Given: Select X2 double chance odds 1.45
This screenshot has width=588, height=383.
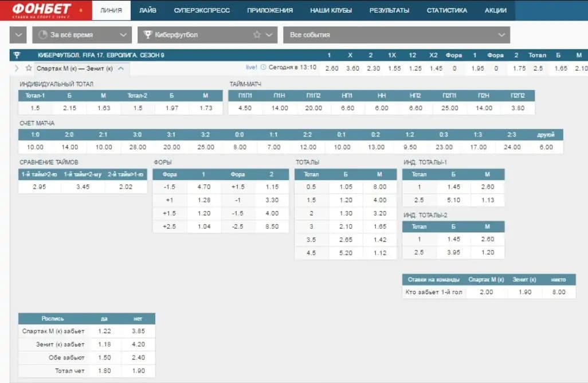Looking at the screenshot, I should pyautogui.click(x=436, y=69).
